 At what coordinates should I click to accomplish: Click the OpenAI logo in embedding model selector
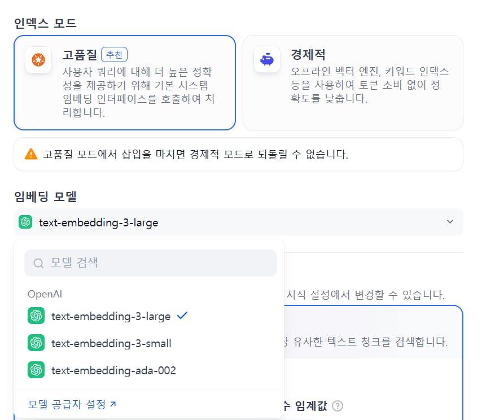point(25,222)
